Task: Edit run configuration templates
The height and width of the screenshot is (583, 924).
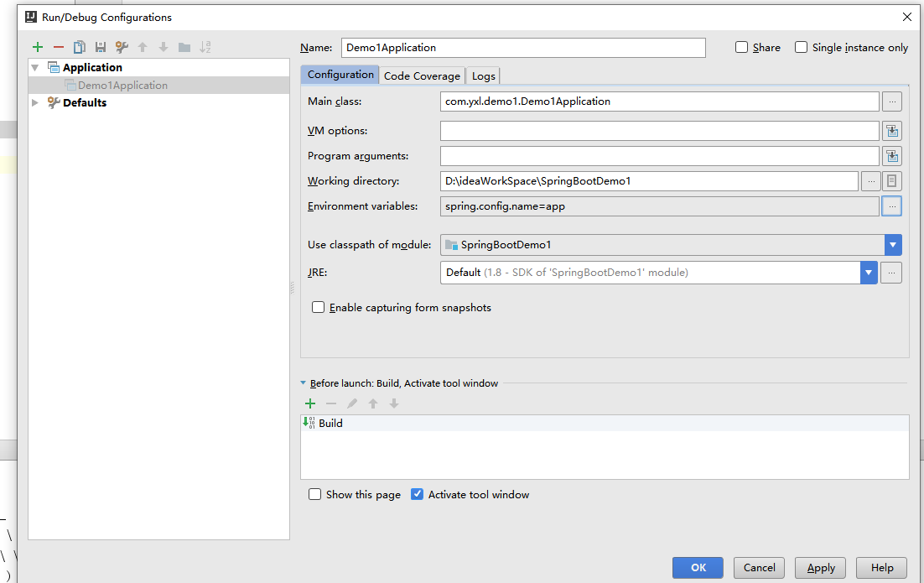Action: tap(120, 47)
